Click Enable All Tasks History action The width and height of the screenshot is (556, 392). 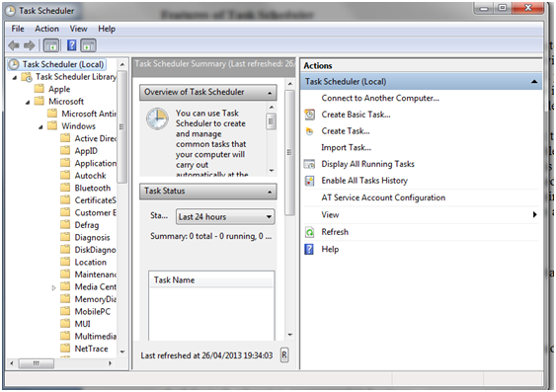tap(364, 181)
